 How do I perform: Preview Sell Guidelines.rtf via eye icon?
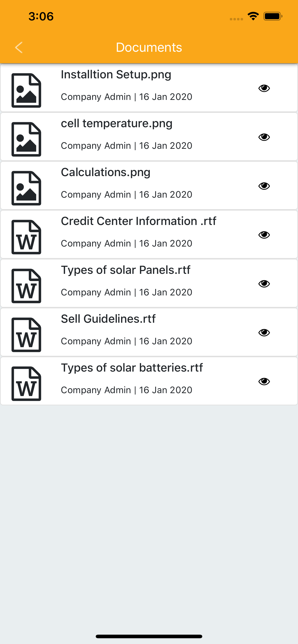click(264, 333)
